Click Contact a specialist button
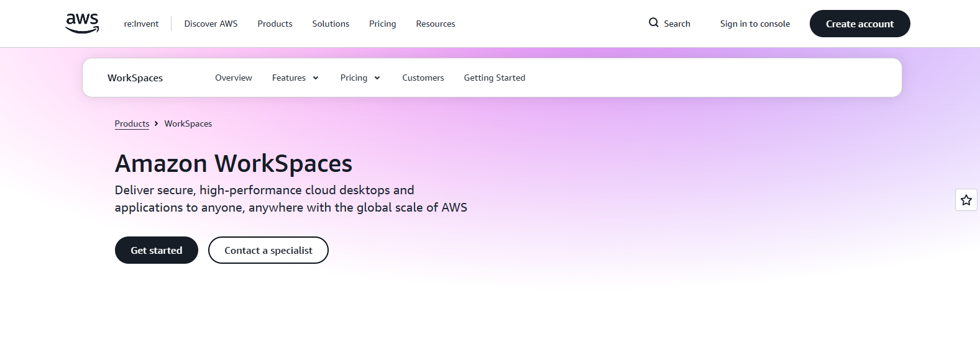Image resolution: width=980 pixels, height=337 pixels. tap(268, 250)
